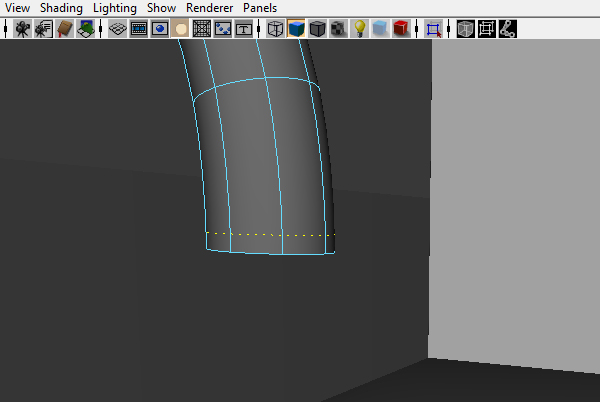Viewport: 600px width, 402px height.
Task: Toggle the Grid display icon
Action: pos(117,29)
